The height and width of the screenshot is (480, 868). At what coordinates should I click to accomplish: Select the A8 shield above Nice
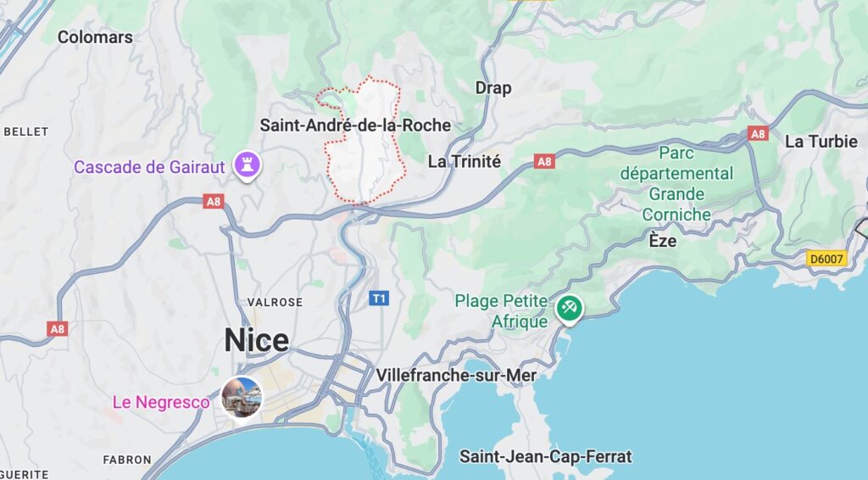[x=214, y=201]
